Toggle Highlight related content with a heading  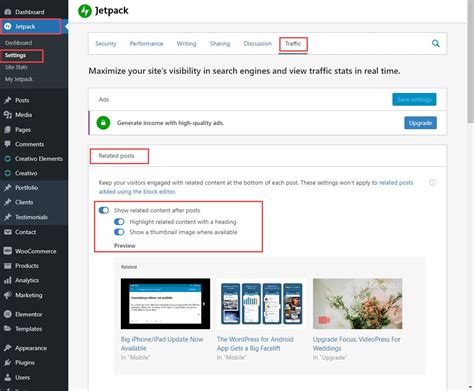tap(119, 222)
